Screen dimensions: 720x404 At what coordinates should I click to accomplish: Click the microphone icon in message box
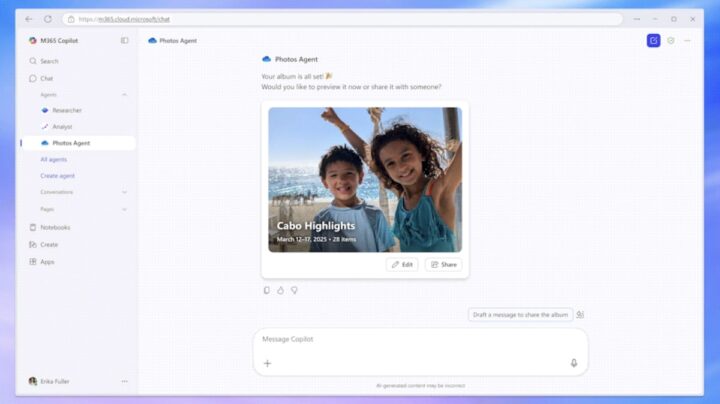click(x=574, y=363)
